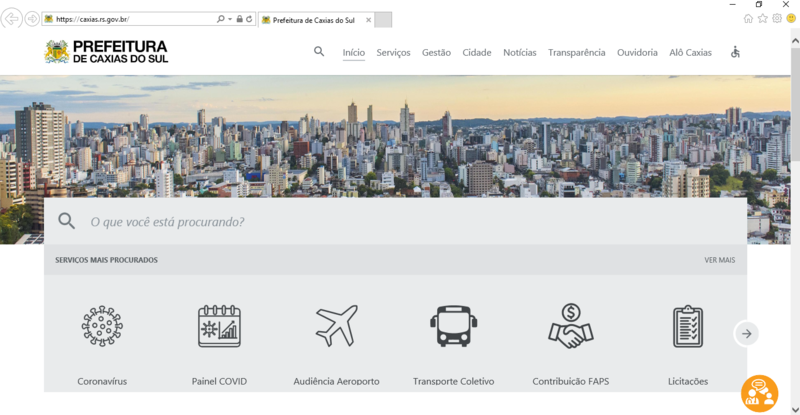
Task: Open the accessibility wheelchair icon
Action: tap(735, 52)
